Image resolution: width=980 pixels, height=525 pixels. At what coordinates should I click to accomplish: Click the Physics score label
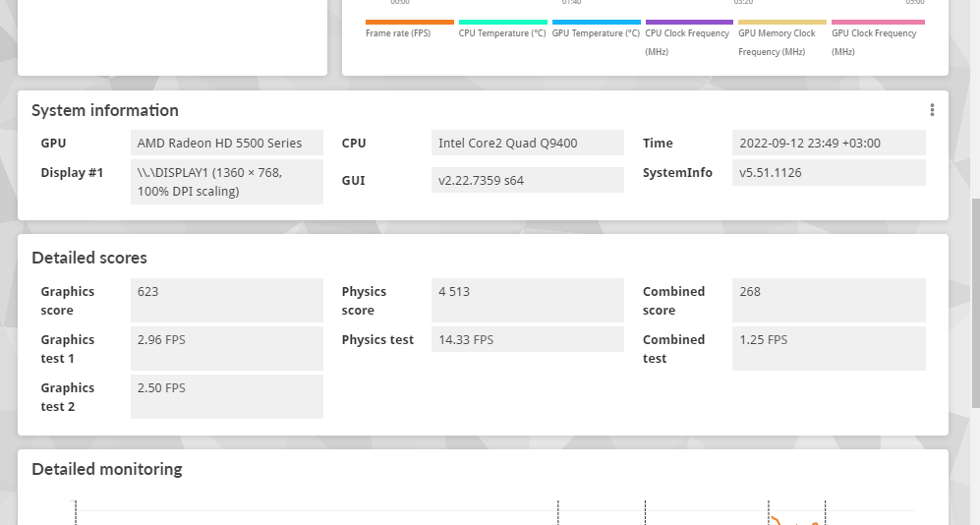(x=364, y=301)
